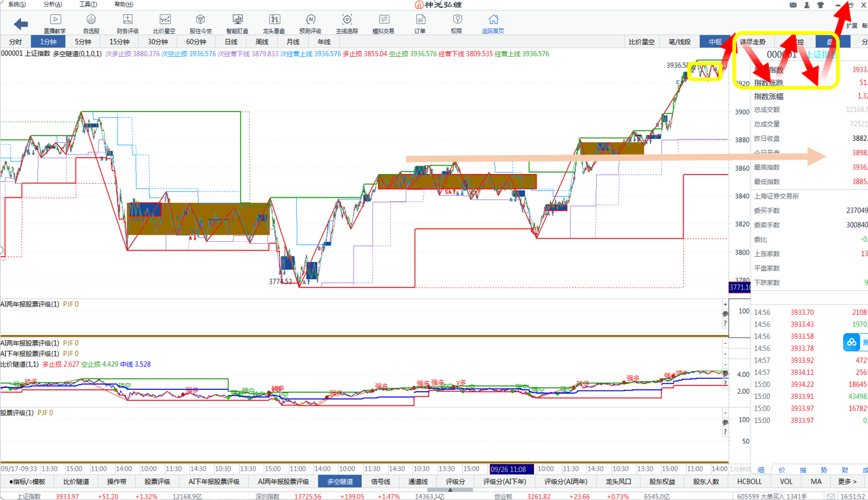This screenshot has height=500, width=868.
Task: Click the 财务评级 financial rating icon
Action: pos(127,23)
